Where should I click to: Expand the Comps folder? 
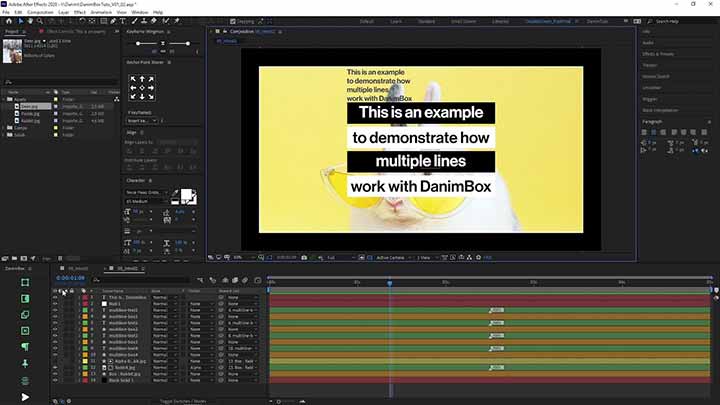4,128
